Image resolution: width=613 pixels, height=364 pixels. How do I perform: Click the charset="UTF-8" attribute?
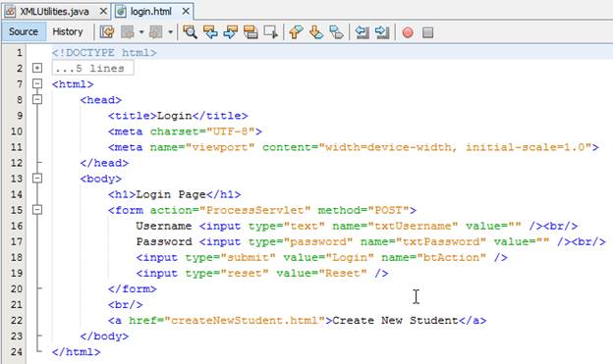pyautogui.click(x=202, y=131)
